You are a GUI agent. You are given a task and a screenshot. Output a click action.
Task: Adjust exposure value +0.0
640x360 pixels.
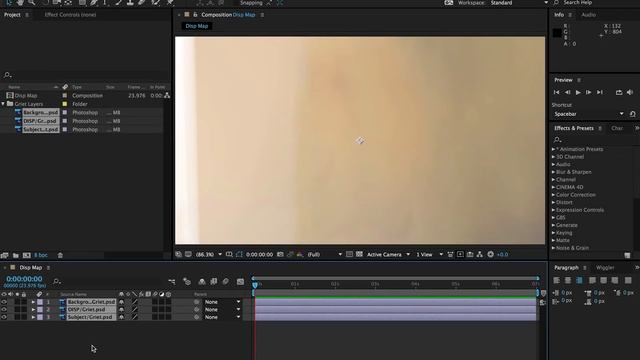[502, 254]
